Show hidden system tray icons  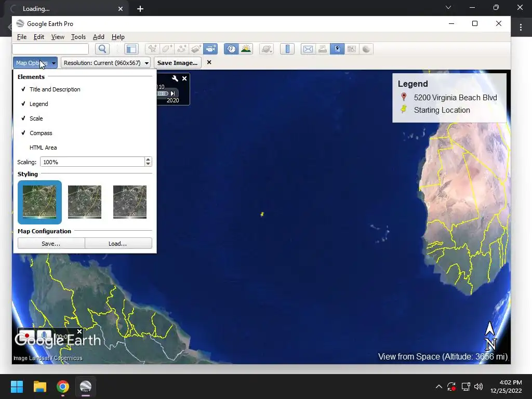pyautogui.click(x=438, y=387)
